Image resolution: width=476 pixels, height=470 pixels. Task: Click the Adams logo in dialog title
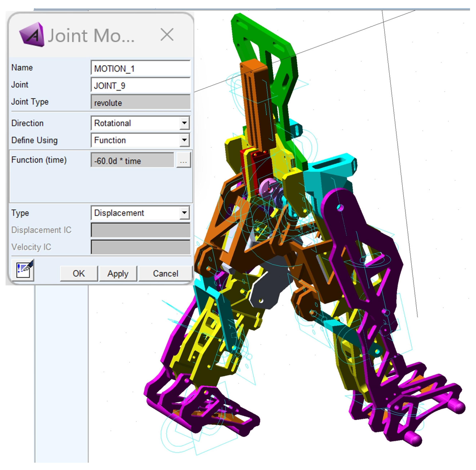coord(32,34)
